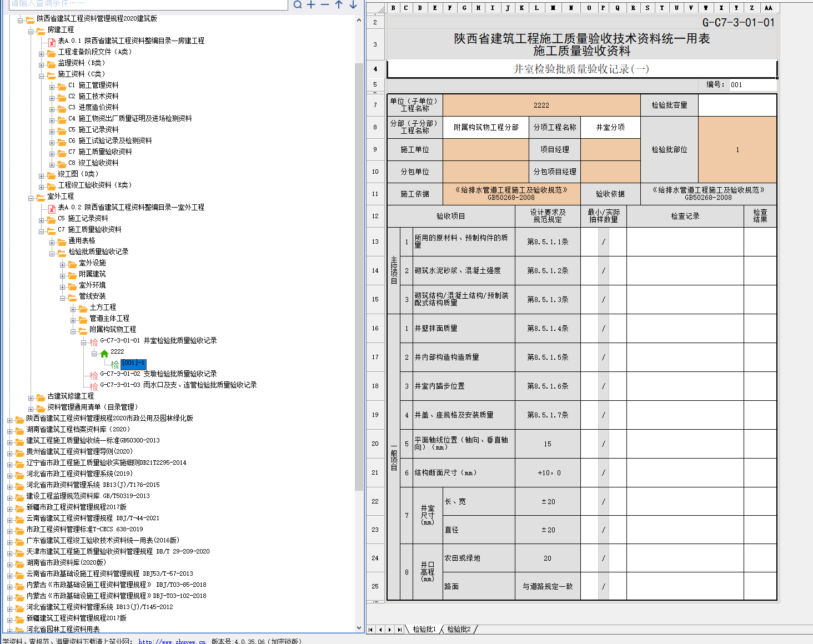Click 检 icon of G-C7-3-01-02 支墩检验批
Screen dimensions: 813x644
[94, 375]
